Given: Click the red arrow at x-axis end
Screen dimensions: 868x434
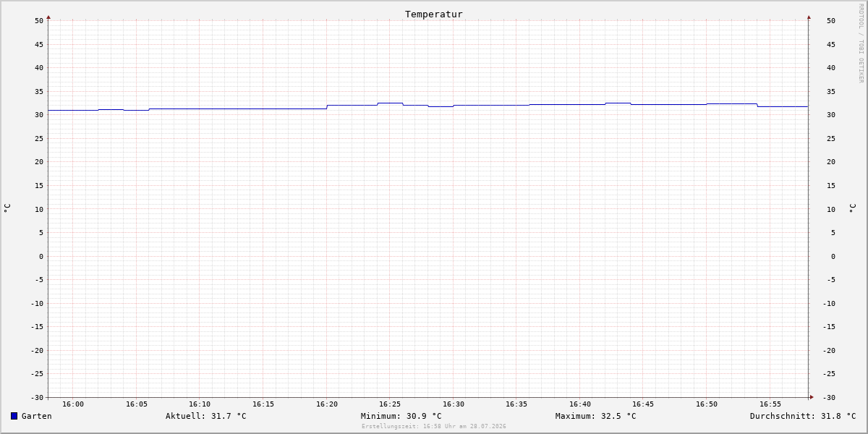Looking at the screenshot, I should click(812, 397).
